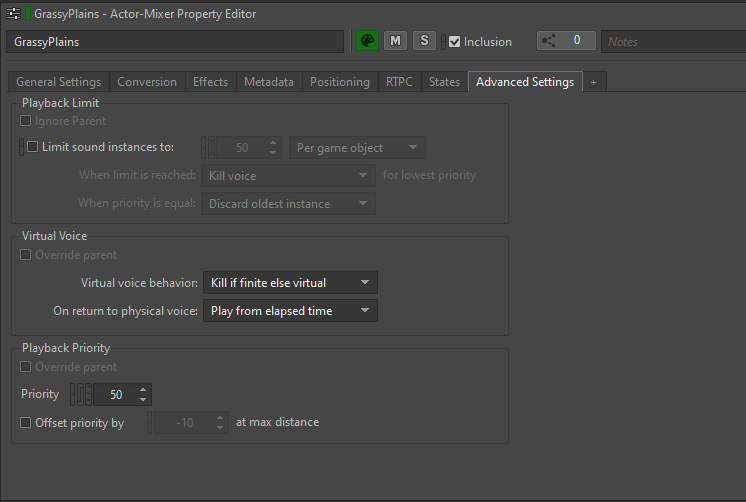The width and height of the screenshot is (746, 502).
Task: Enable Offset priority by checkbox
Action: click(26, 423)
